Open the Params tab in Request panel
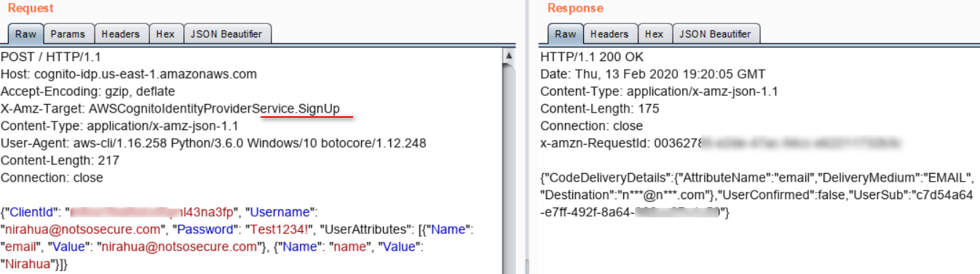 click(68, 33)
